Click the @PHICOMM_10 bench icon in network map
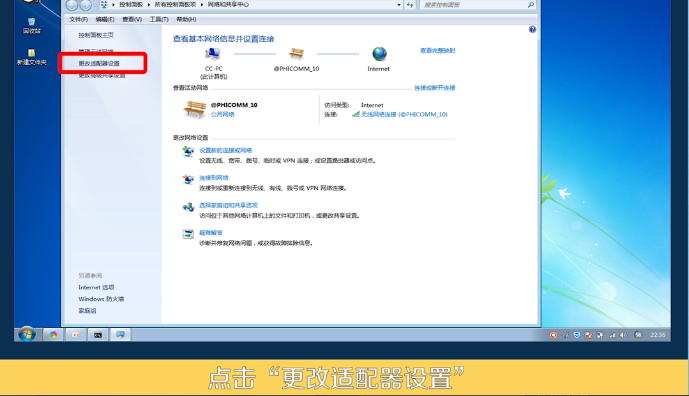Image resolution: width=689 pixels, height=396 pixels. (x=297, y=54)
